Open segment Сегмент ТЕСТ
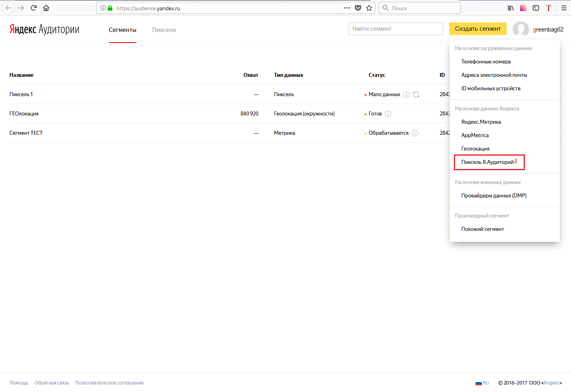Screen dimensions: 571x392 pos(26,133)
